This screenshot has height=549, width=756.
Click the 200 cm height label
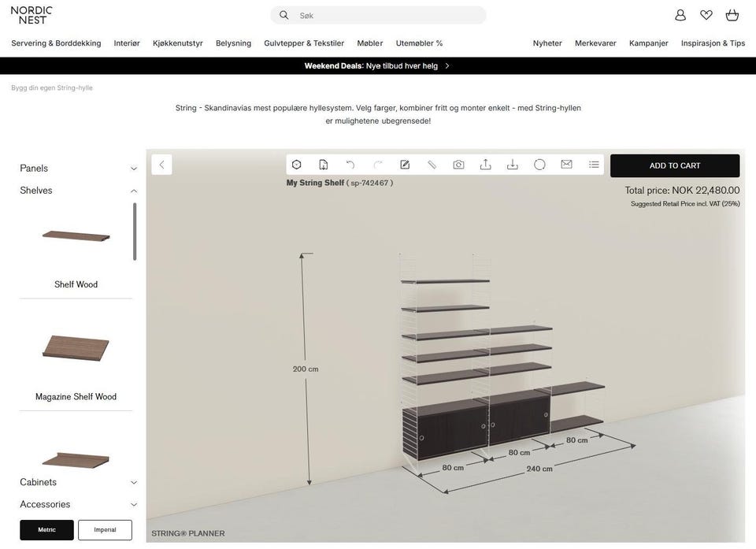point(306,369)
